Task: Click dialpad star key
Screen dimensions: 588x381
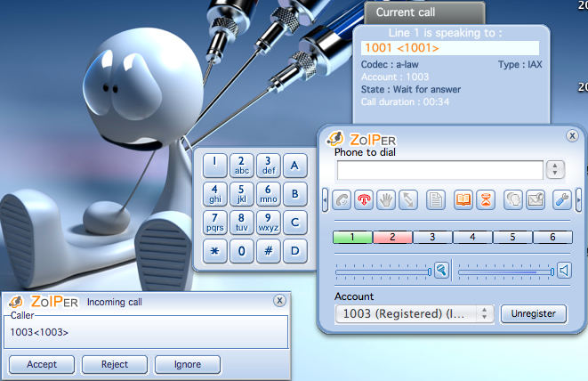Action: pyautogui.click(x=214, y=251)
